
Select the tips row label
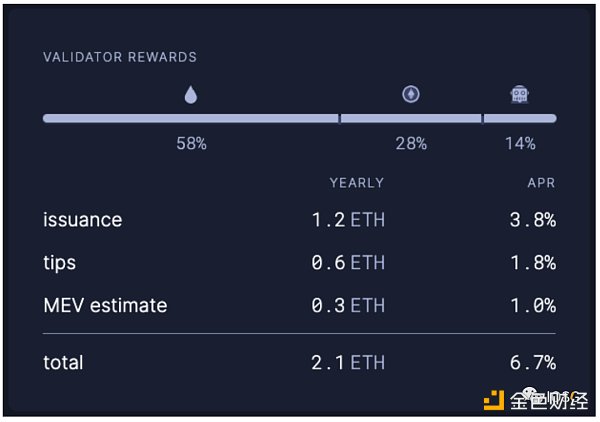60,263
